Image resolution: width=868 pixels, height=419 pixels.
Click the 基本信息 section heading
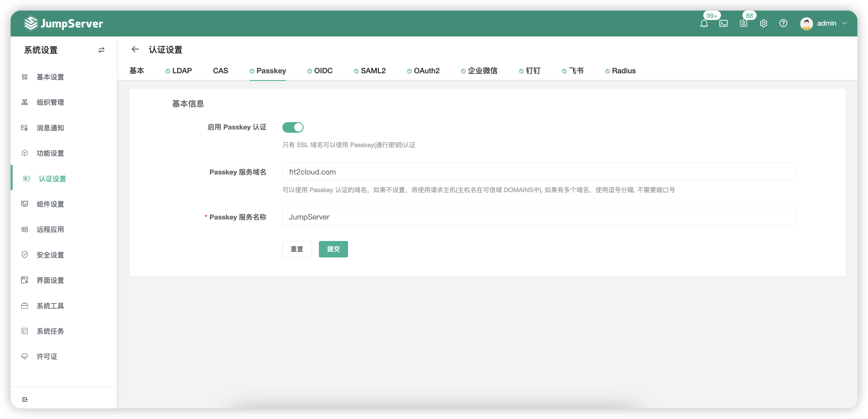pos(188,104)
